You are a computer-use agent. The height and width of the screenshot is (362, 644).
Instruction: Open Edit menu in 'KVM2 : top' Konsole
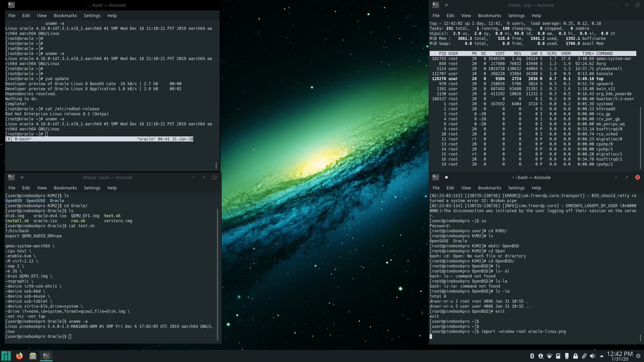click(x=451, y=16)
